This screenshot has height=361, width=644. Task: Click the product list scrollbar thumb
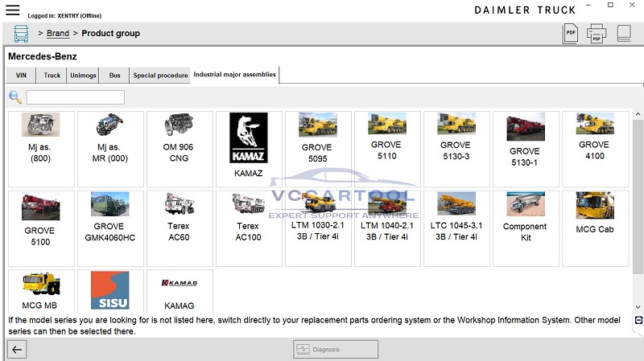pyautogui.click(x=638, y=197)
